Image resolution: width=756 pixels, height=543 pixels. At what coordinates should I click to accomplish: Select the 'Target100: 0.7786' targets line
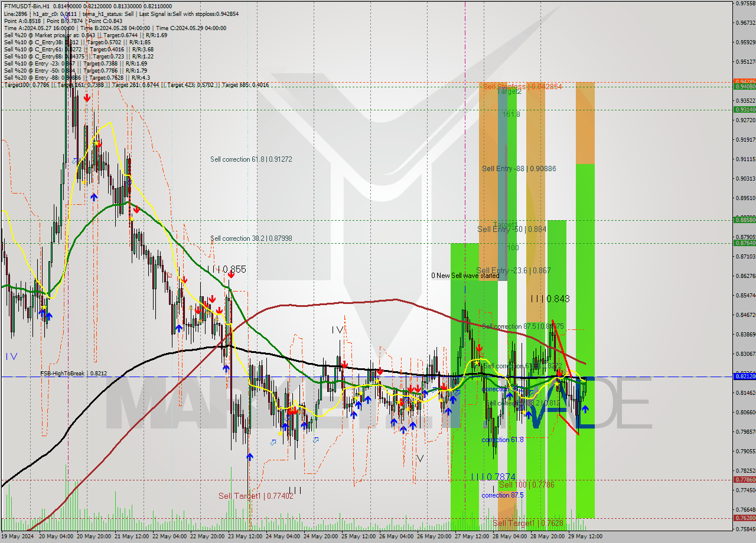[x=136, y=85]
